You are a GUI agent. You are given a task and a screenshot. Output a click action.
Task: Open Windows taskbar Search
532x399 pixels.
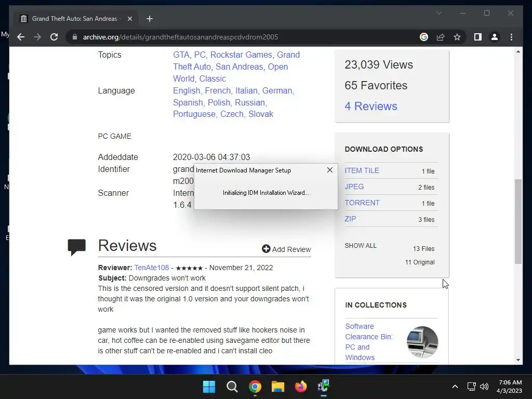pyautogui.click(x=232, y=387)
